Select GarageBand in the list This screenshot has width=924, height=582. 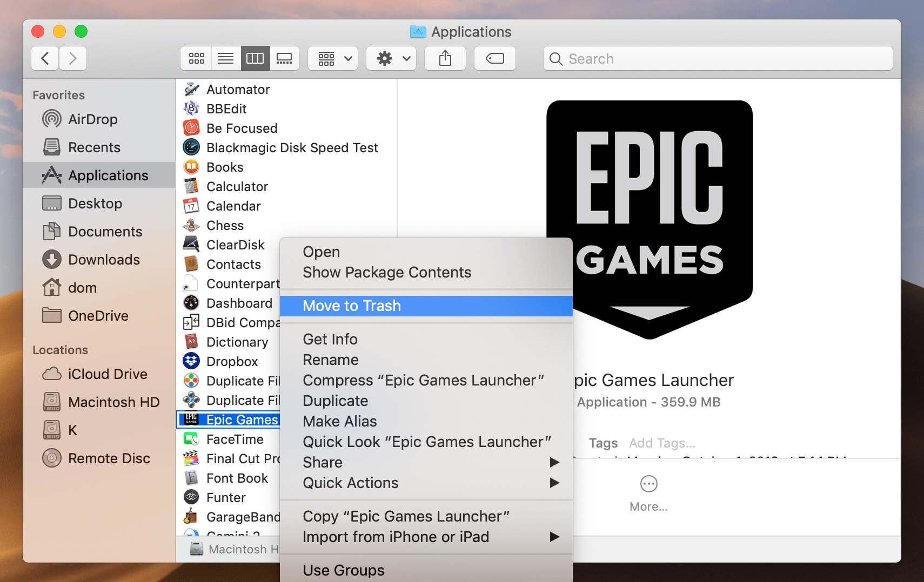point(229,517)
